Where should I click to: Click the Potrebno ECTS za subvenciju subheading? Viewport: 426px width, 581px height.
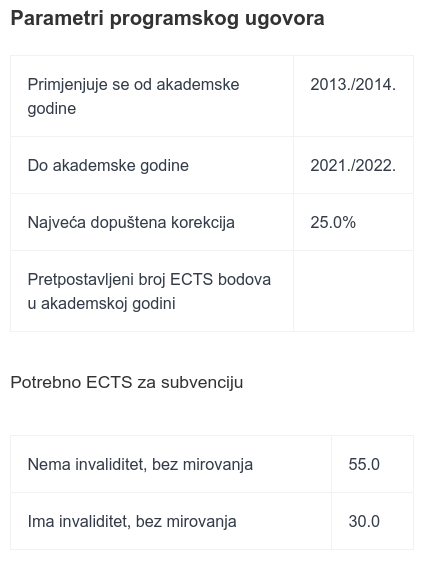click(x=127, y=382)
